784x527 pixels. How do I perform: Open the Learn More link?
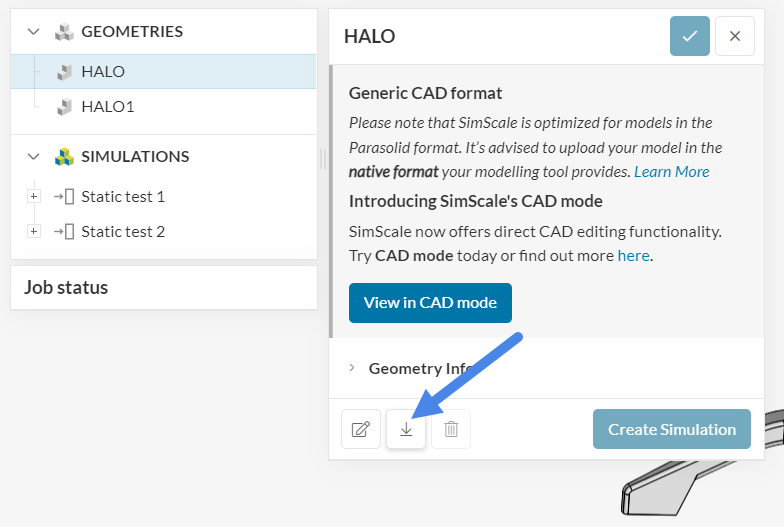672,172
